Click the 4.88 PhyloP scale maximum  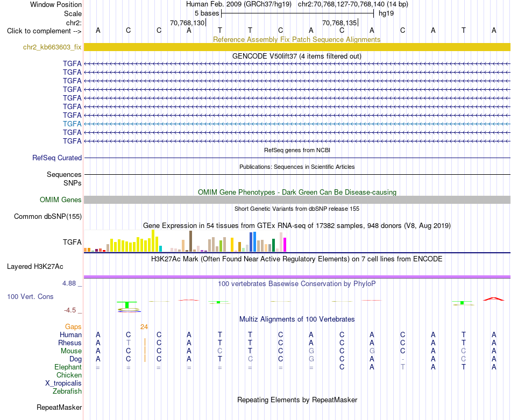click(x=69, y=283)
